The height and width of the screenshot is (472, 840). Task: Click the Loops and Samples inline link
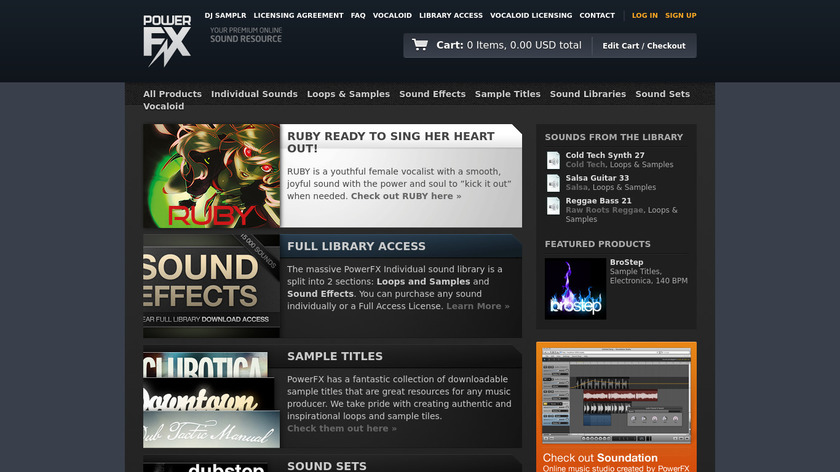tap(423, 281)
